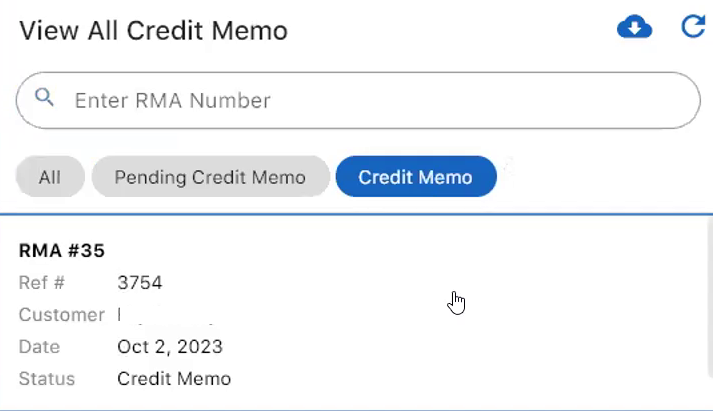Click the Ref # label

tap(41, 283)
